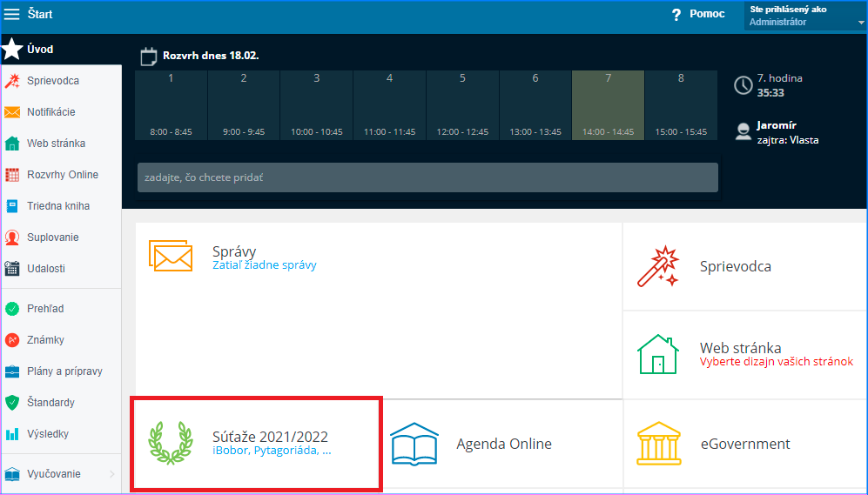
Task: Open Prehľad menu label
Action: (x=45, y=309)
